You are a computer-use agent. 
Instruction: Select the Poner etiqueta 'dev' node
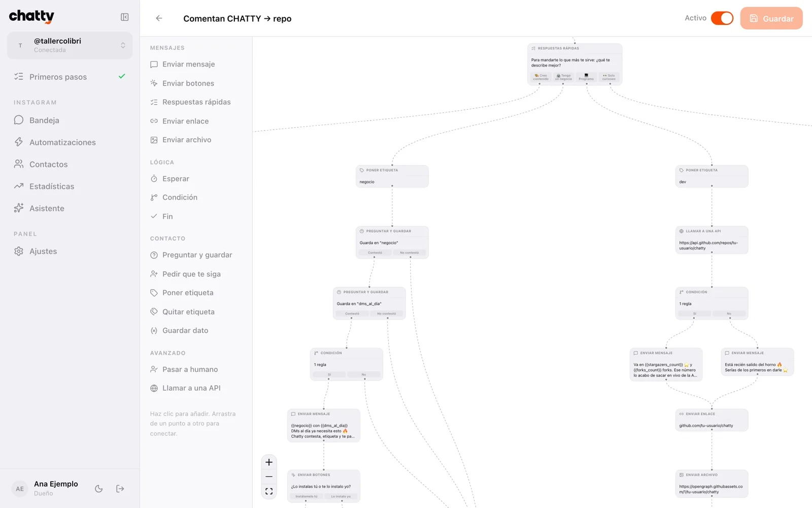pos(712,176)
